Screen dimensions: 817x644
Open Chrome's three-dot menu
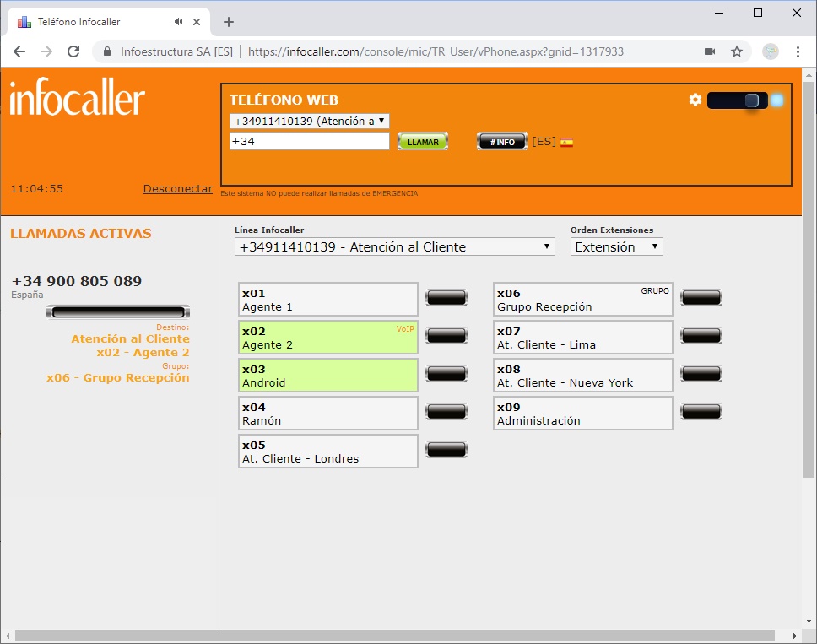click(798, 51)
